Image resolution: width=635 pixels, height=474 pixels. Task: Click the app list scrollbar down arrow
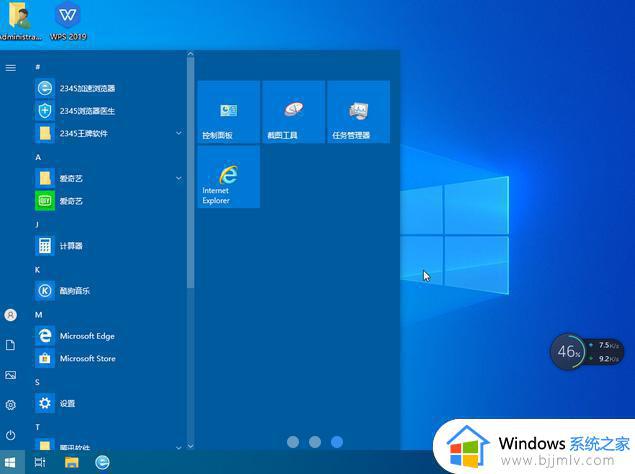pyautogui.click(x=190, y=446)
